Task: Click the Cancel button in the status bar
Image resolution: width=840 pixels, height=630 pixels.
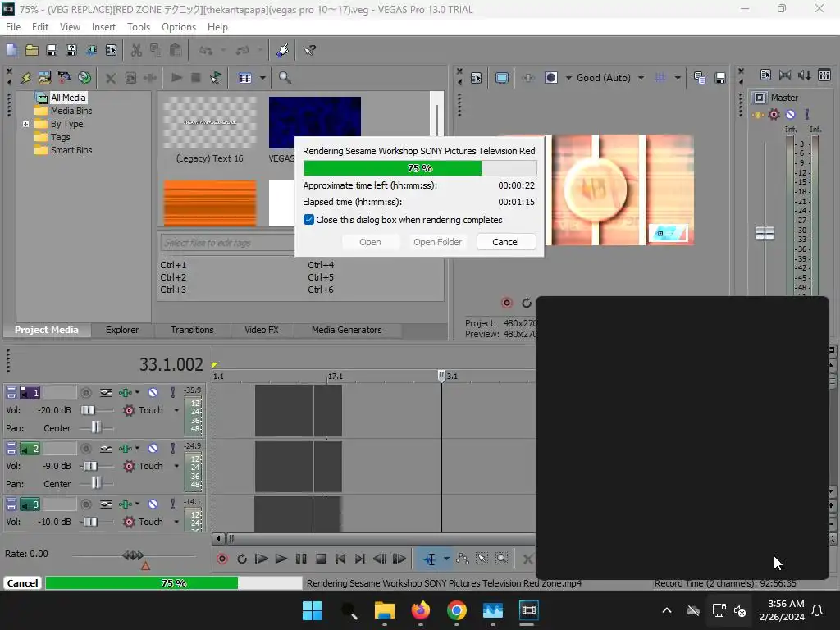Action: (22, 583)
